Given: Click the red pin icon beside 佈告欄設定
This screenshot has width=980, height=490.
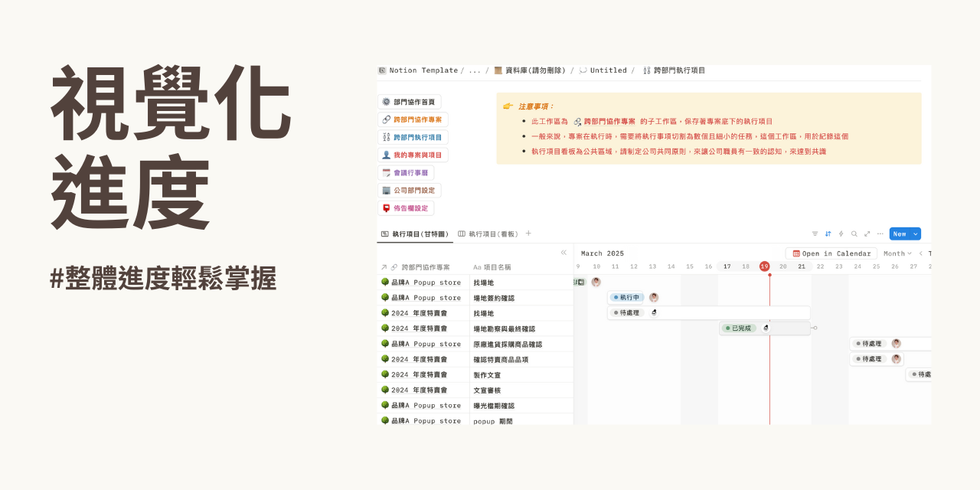Looking at the screenshot, I should pos(387,207).
